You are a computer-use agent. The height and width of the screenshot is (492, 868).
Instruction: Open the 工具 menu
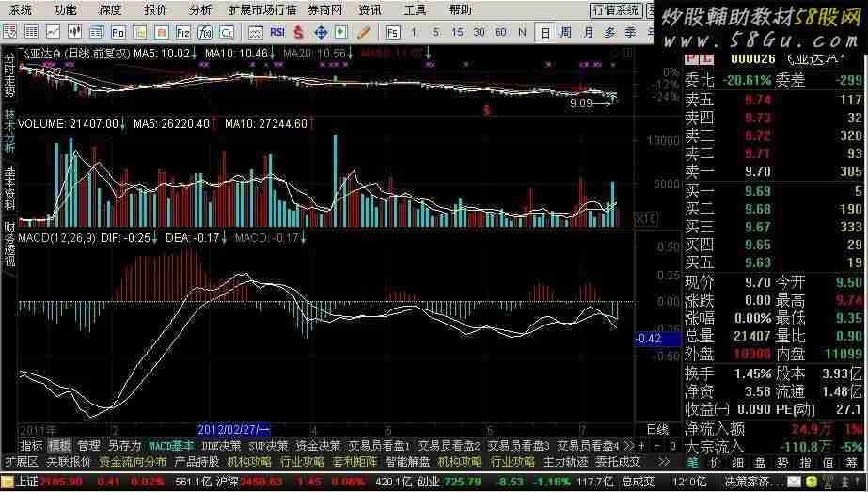pos(415,9)
